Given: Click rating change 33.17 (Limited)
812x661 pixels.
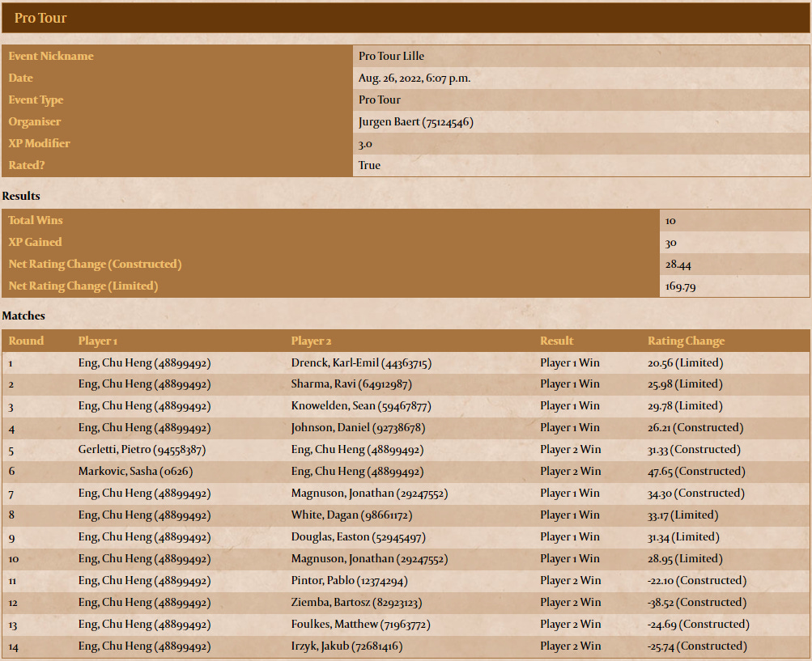Looking at the screenshot, I should tap(683, 515).
